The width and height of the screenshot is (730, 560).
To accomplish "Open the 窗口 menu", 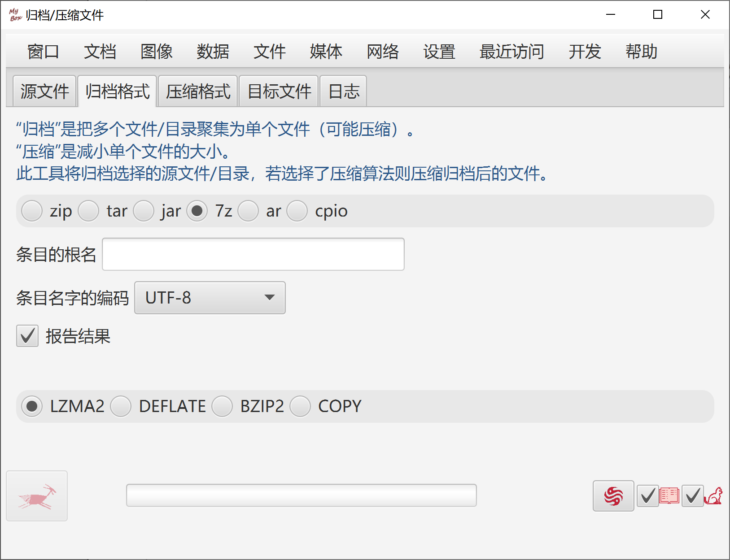I will 43,52.
